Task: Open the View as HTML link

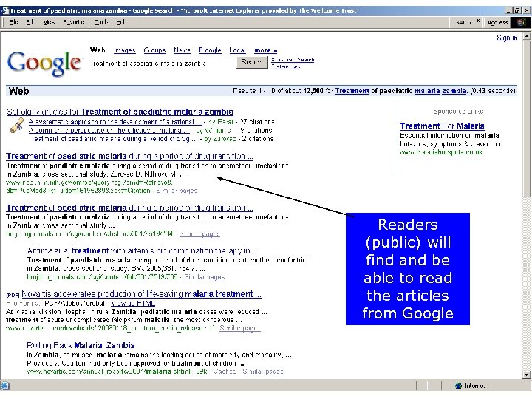Action: [x=133, y=304]
